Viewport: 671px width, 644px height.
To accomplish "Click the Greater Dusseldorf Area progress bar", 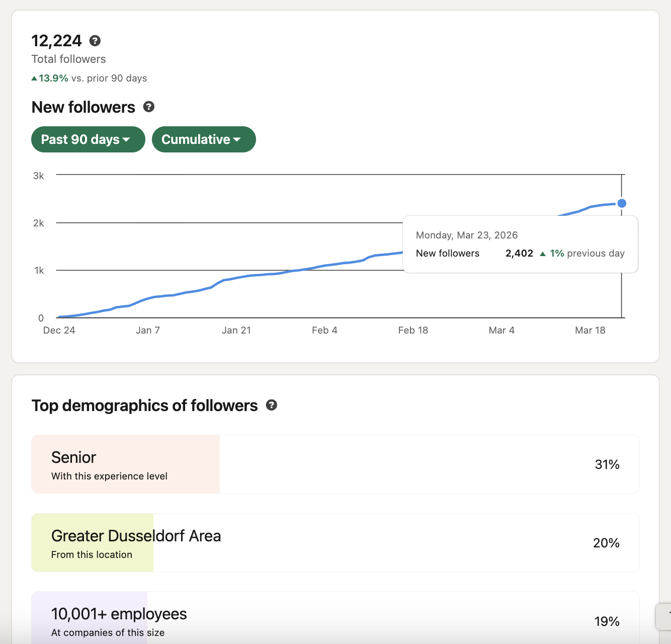I will [x=93, y=543].
